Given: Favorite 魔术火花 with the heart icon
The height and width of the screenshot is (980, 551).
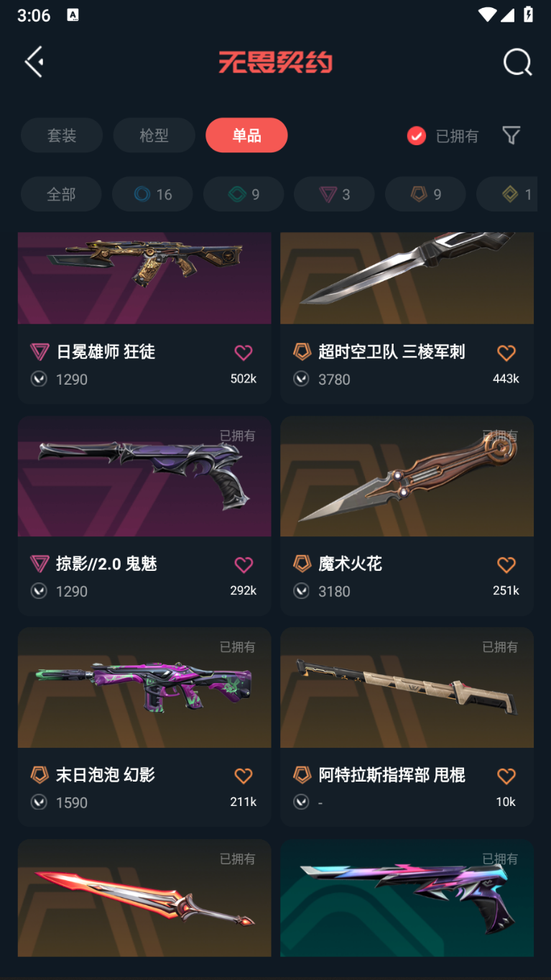Looking at the screenshot, I should tap(506, 564).
